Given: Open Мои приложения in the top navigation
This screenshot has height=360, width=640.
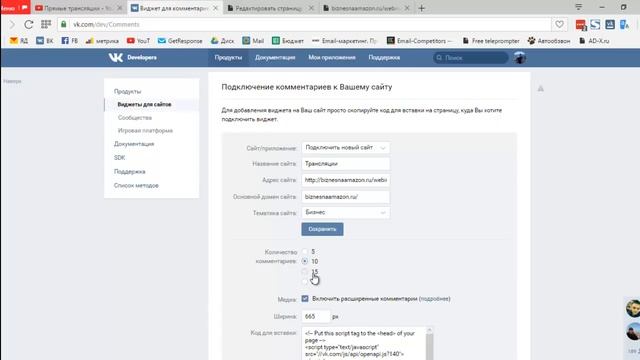Looking at the screenshot, I should tap(332, 58).
